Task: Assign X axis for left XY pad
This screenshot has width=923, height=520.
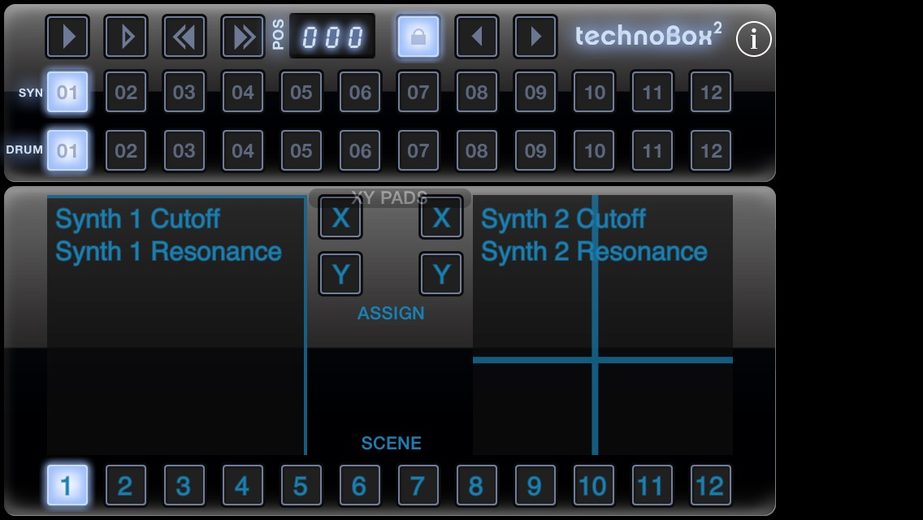Action: [340, 218]
